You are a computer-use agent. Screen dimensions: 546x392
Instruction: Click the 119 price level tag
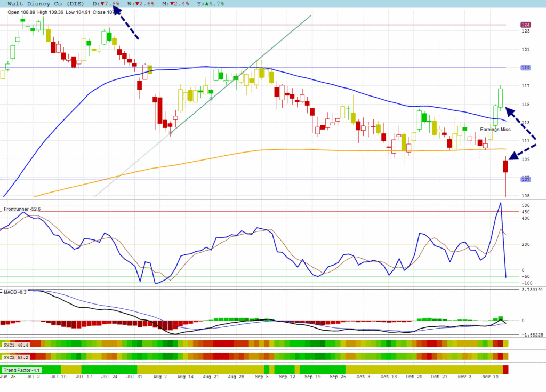pos(525,68)
